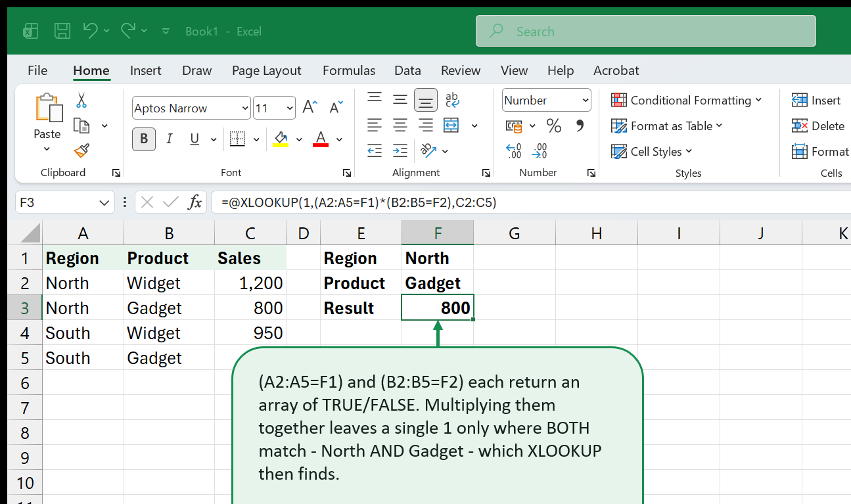Image resolution: width=851 pixels, height=504 pixels.
Task: Switch to the Data tab
Action: [407, 70]
